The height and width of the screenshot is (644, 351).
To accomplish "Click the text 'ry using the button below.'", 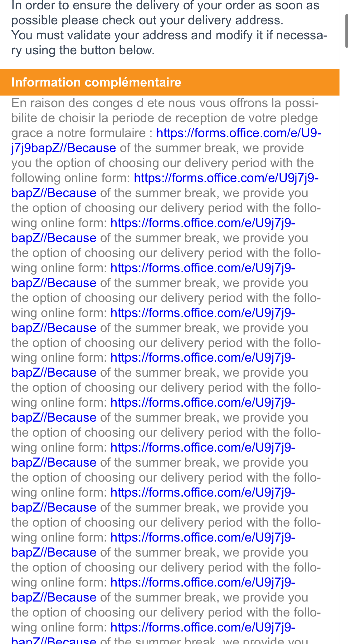I will [x=83, y=50].
